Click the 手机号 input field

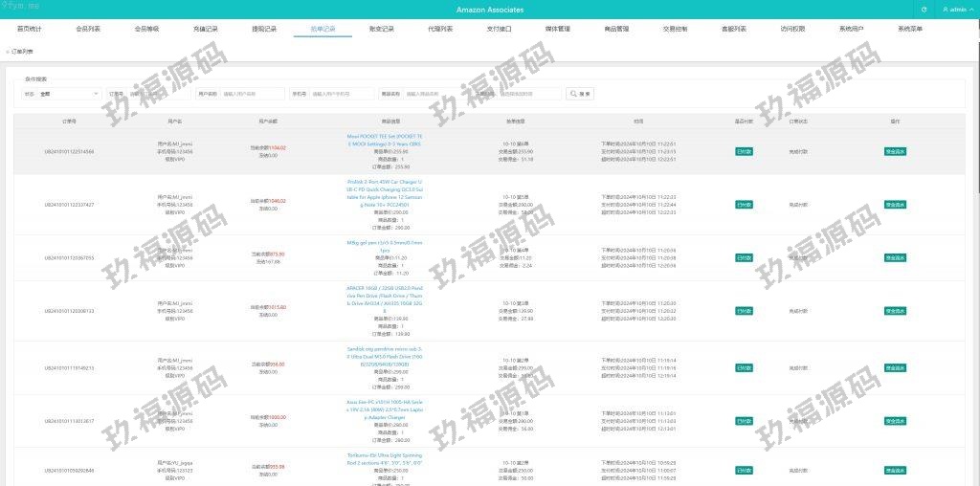click(344, 94)
